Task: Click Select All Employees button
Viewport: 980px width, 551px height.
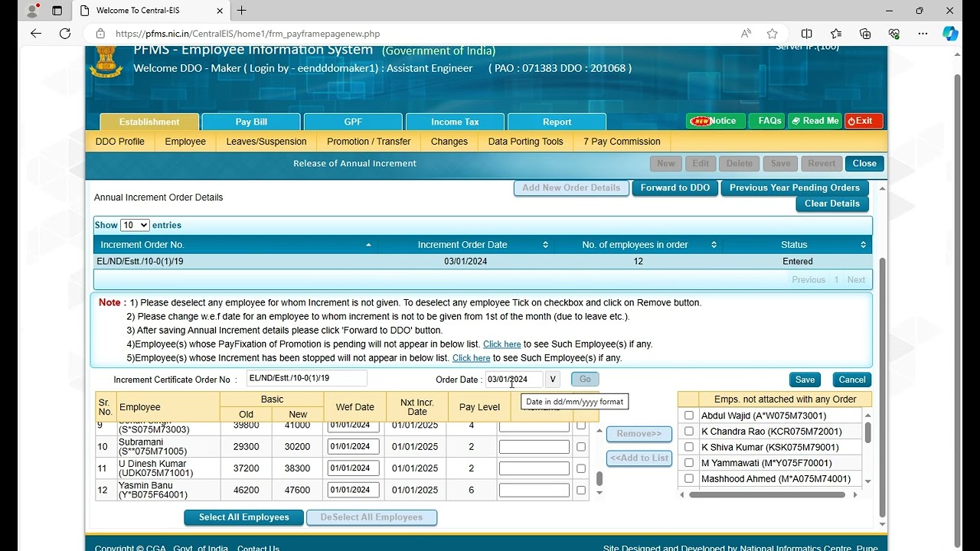Action: point(244,517)
